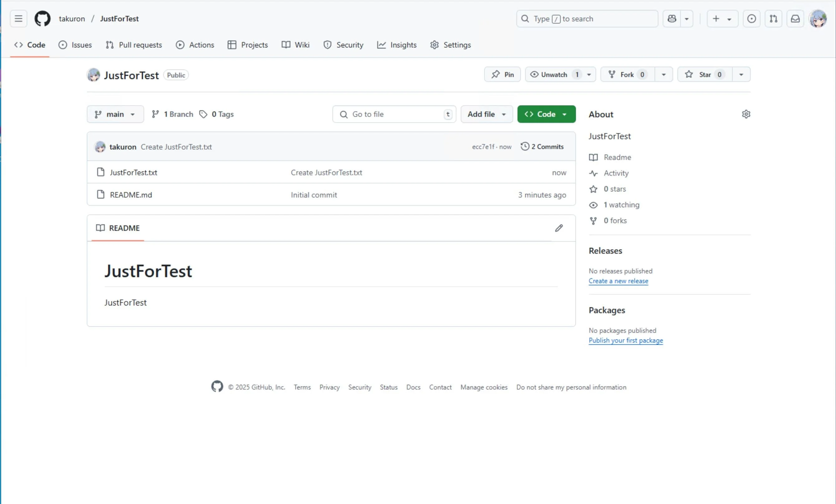Switch to the Code tab
The image size is (836, 504).
coord(30,45)
